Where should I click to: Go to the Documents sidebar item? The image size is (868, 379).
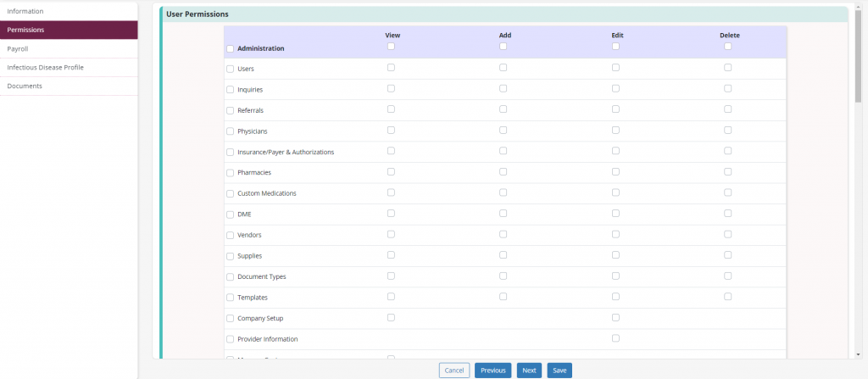click(x=25, y=86)
